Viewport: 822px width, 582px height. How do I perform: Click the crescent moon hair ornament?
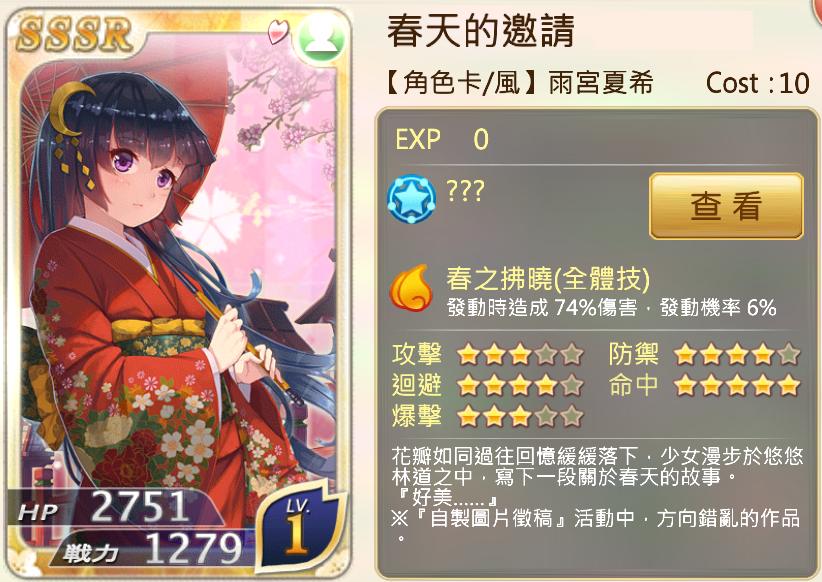pyautogui.click(x=71, y=106)
